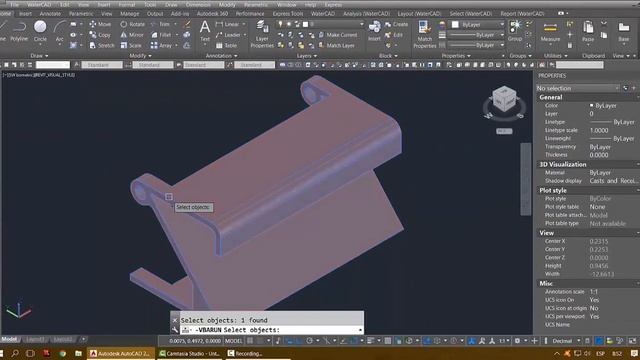Viewport: 640px width, 360px height.
Task: Select the Polyline draw tool
Action: coord(19,31)
